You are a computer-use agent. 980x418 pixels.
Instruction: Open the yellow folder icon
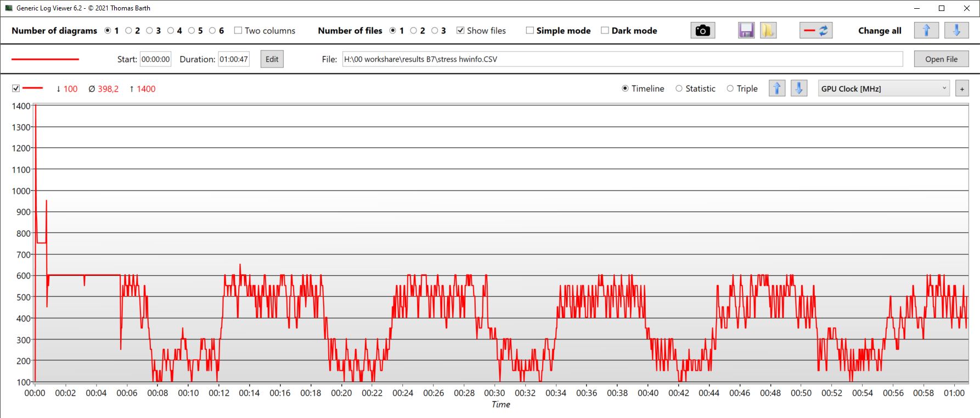pyautogui.click(x=768, y=31)
